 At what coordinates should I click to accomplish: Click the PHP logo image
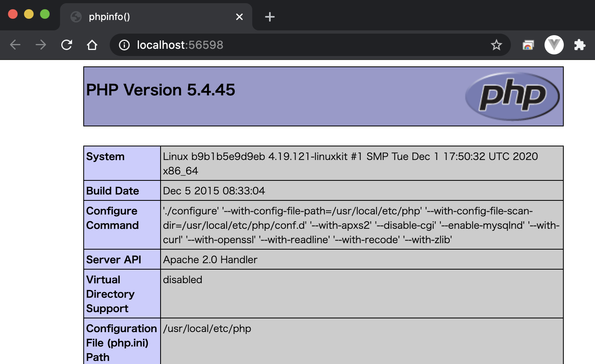(512, 96)
